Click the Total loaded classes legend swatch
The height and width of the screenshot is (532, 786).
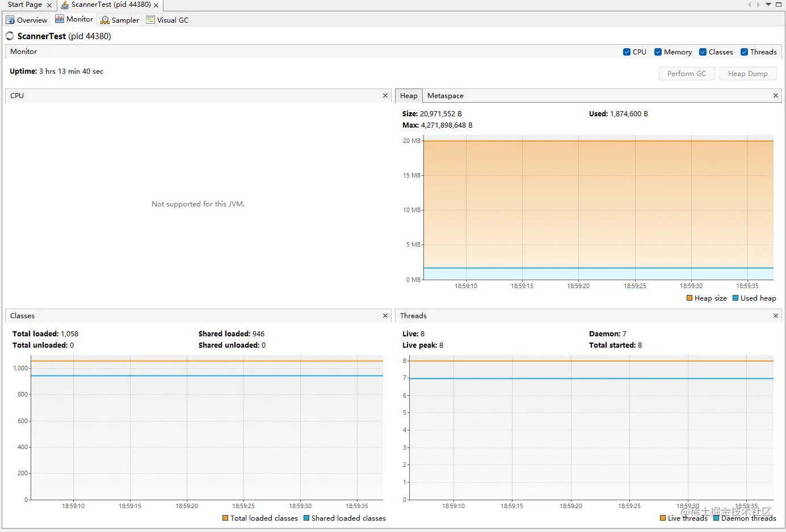pos(225,518)
